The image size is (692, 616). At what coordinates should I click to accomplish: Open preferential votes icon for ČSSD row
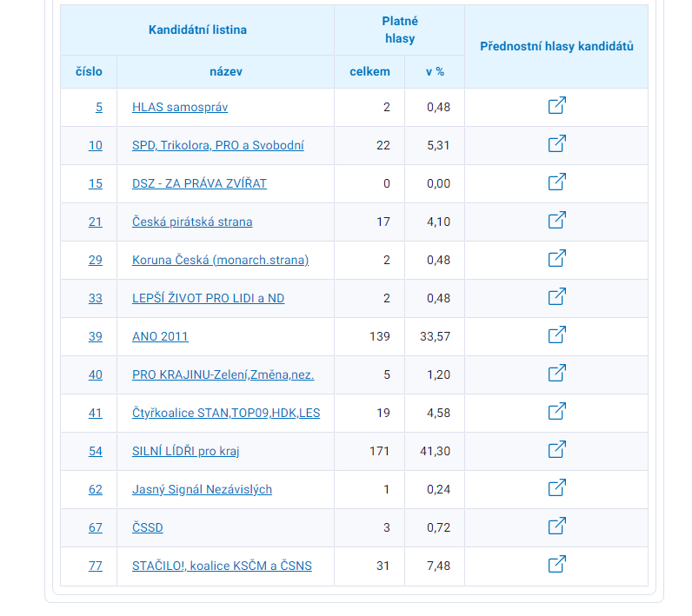(x=556, y=527)
